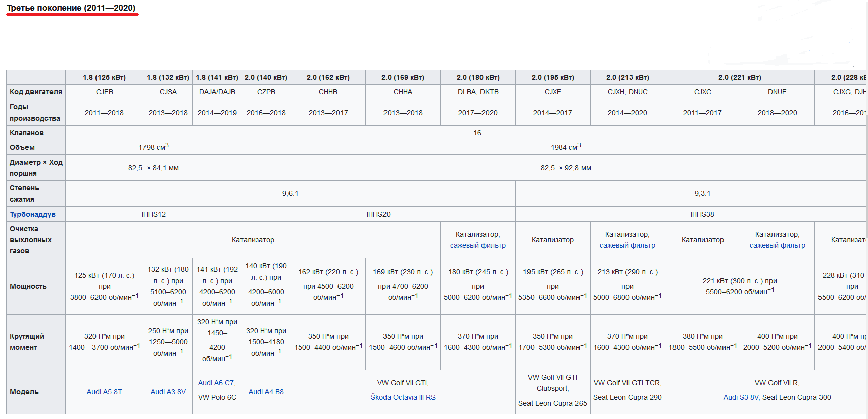Click engine code cell DNUE
Viewport: 868px width, 419px height.
pyautogui.click(x=777, y=92)
